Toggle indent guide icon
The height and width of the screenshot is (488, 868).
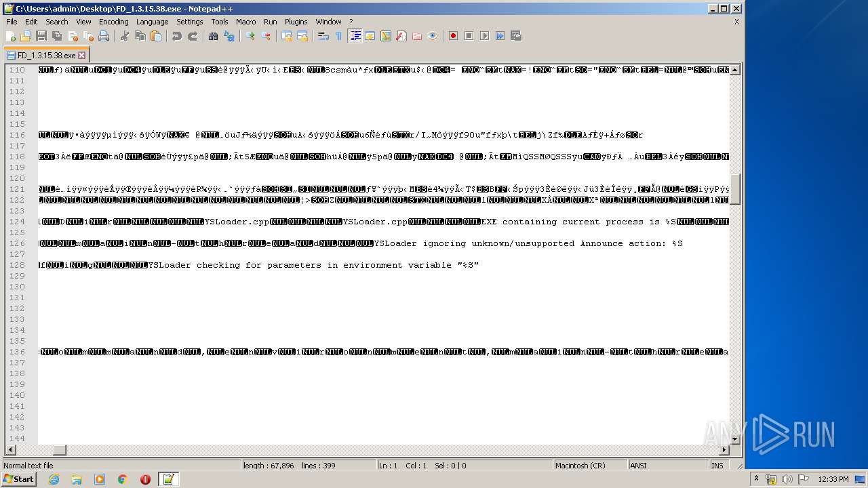click(x=355, y=36)
